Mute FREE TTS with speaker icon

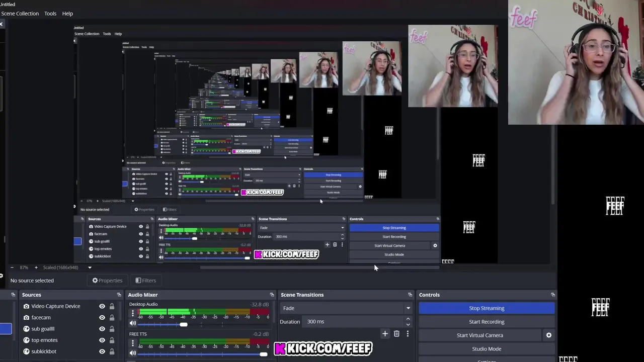(x=133, y=354)
